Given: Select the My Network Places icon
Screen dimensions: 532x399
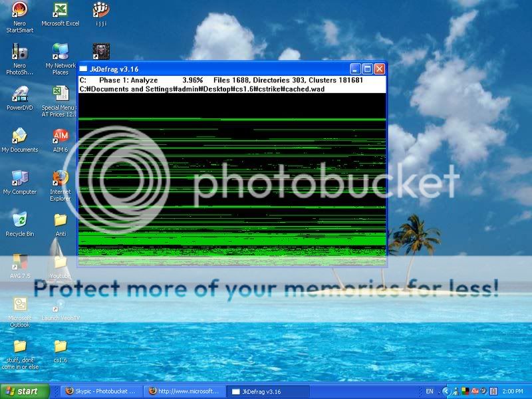Looking at the screenshot, I should click(x=61, y=59).
